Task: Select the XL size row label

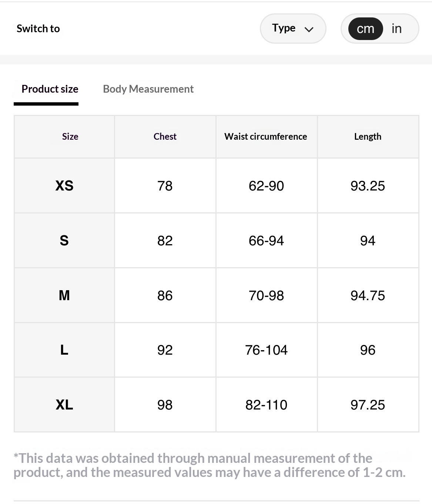Action: 64,405
